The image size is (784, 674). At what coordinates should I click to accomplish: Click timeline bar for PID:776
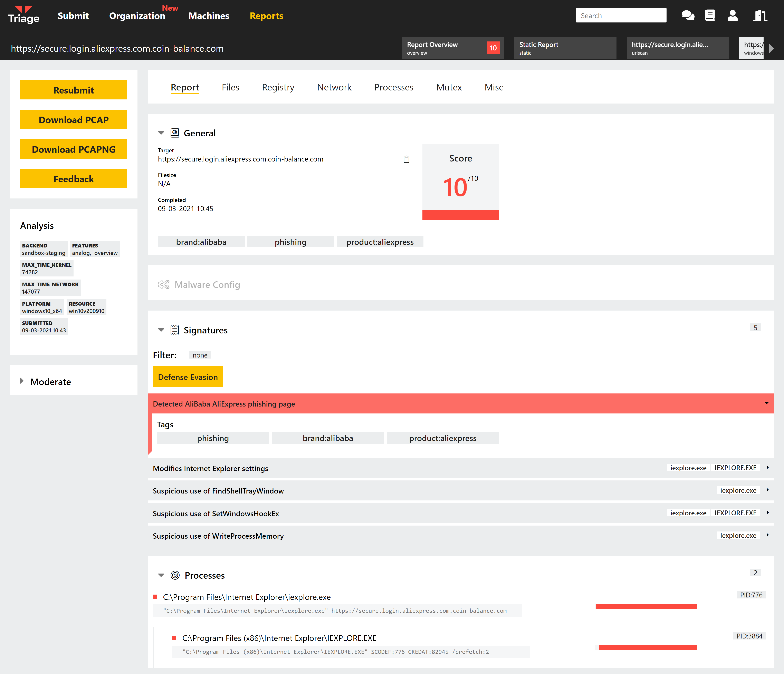pos(646,606)
